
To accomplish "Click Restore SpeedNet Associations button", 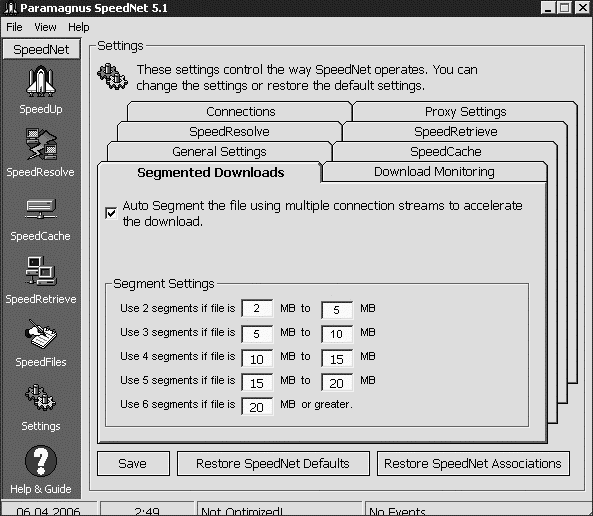I will (x=473, y=463).
